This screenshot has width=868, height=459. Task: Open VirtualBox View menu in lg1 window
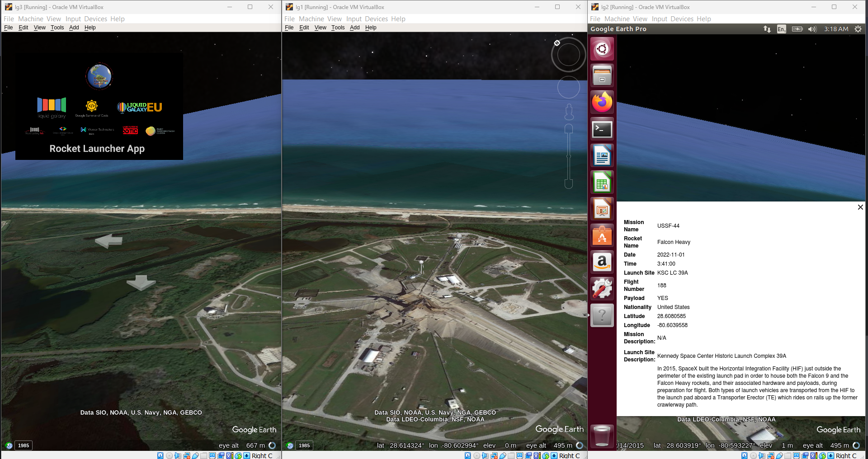click(335, 19)
